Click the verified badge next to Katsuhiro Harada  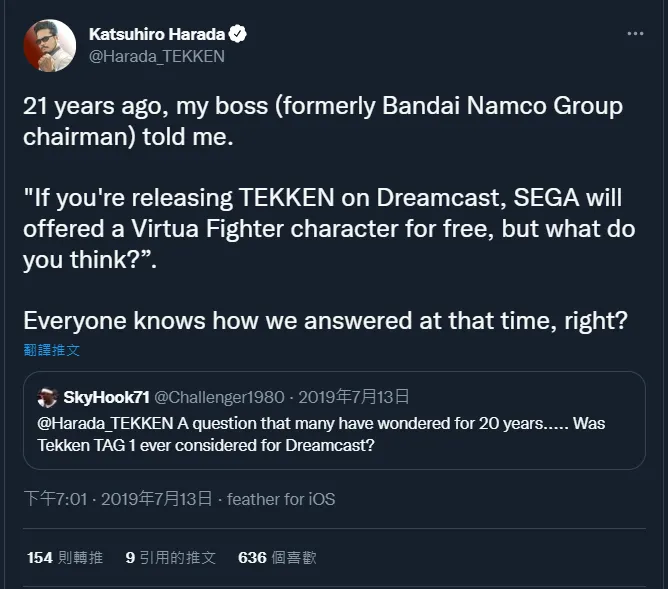click(238, 35)
